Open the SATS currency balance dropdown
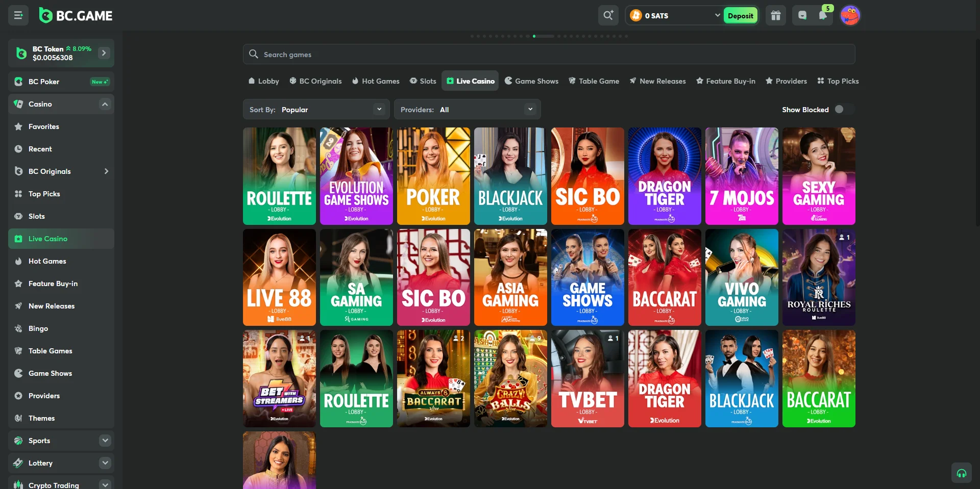The height and width of the screenshot is (489, 980). click(674, 15)
